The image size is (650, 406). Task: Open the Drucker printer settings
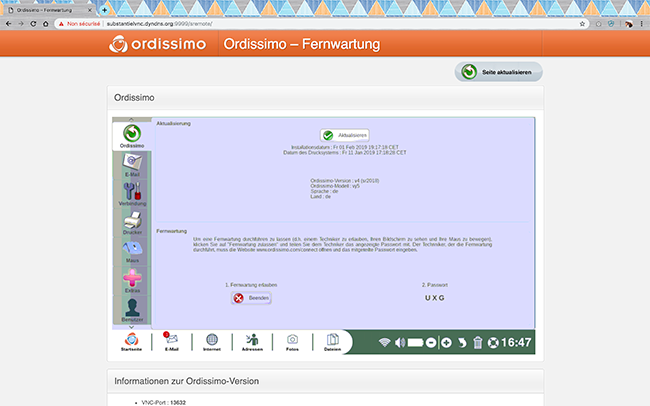[x=132, y=223]
